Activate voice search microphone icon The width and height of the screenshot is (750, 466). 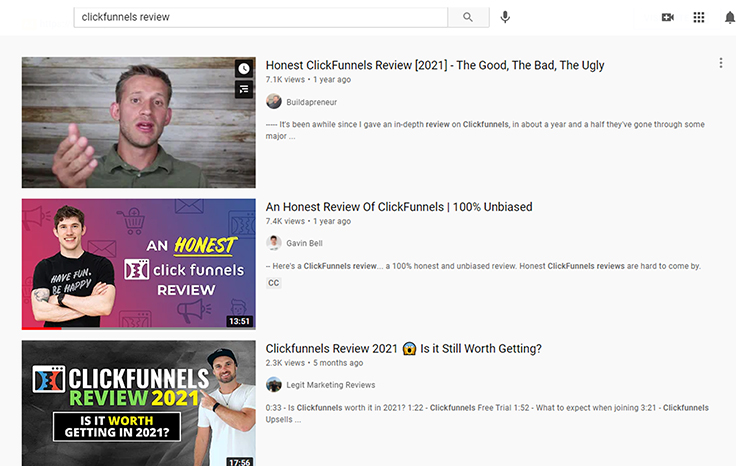coord(505,17)
